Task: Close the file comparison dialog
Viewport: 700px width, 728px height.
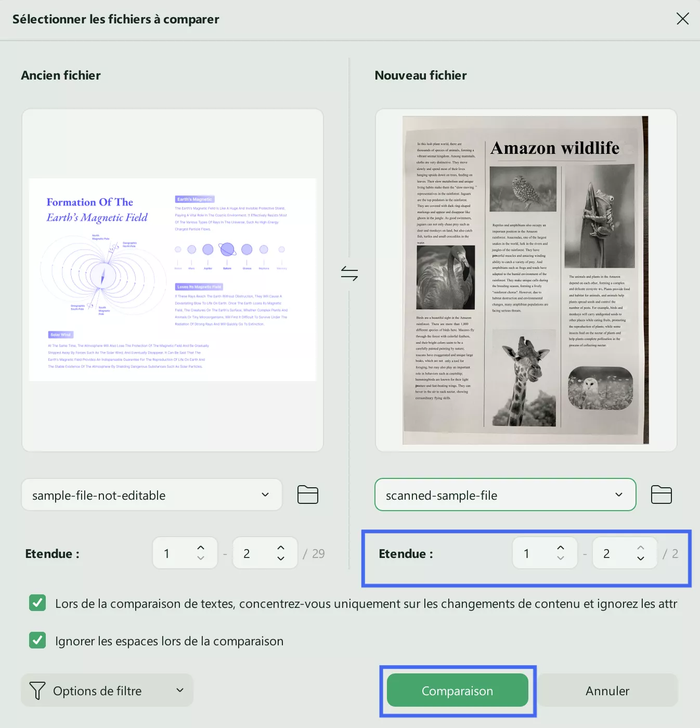Action: click(x=682, y=19)
